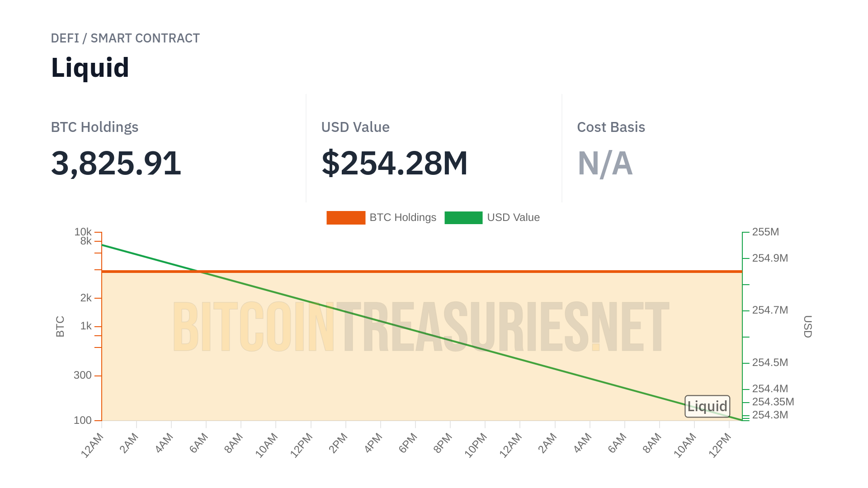
Task: Click the green USD Value legend swatch
Action: [463, 218]
